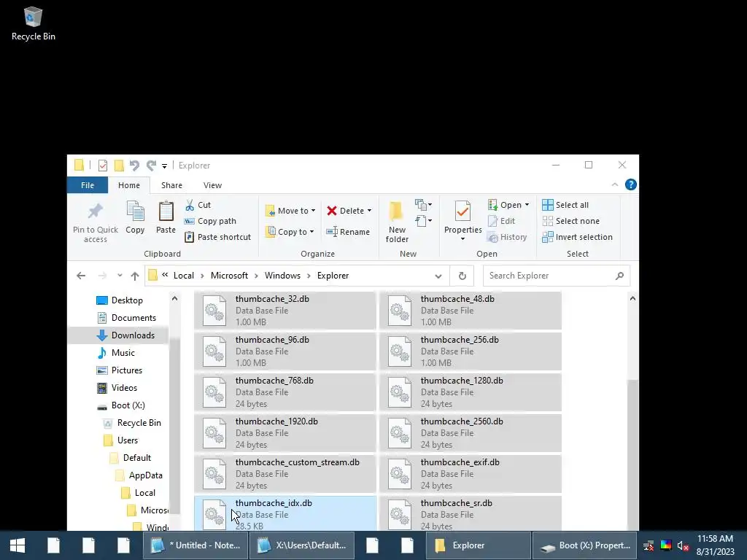Select thumbcache_1280.db file
This screenshot has width=747, height=560.
click(471, 392)
